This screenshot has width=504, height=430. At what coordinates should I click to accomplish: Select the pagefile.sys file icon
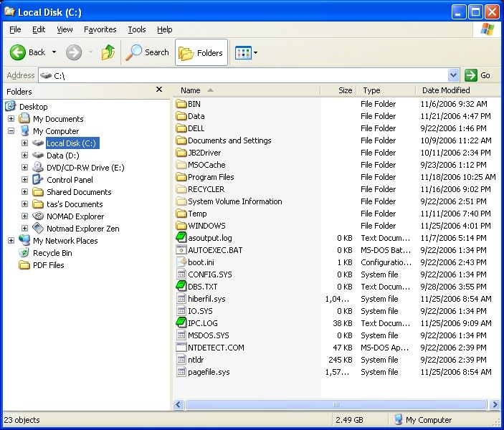(181, 372)
